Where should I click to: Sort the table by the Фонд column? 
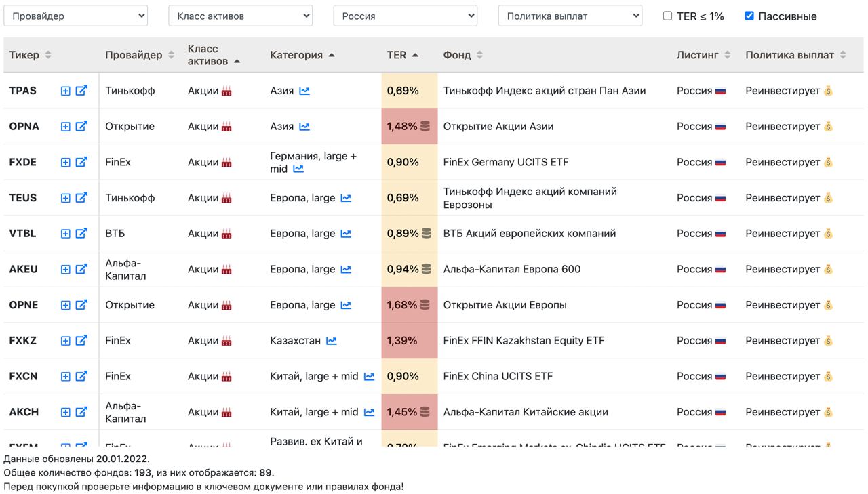click(x=463, y=55)
